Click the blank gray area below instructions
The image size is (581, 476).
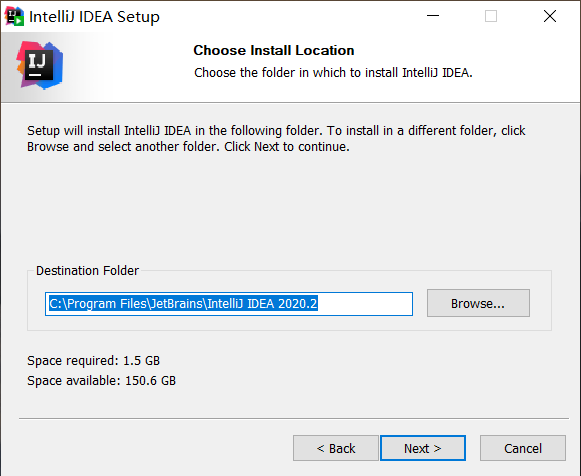tap(289, 207)
